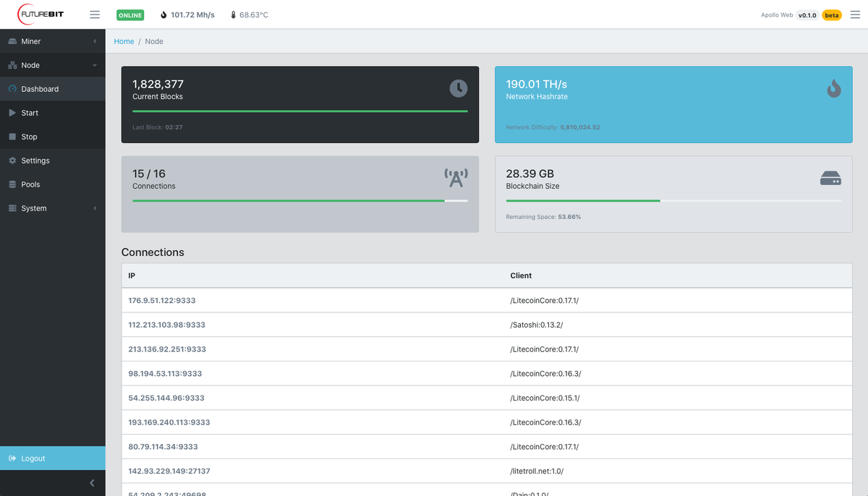Click the antenna icon on the Connections card
The height and width of the screenshot is (496, 868).
tap(456, 178)
